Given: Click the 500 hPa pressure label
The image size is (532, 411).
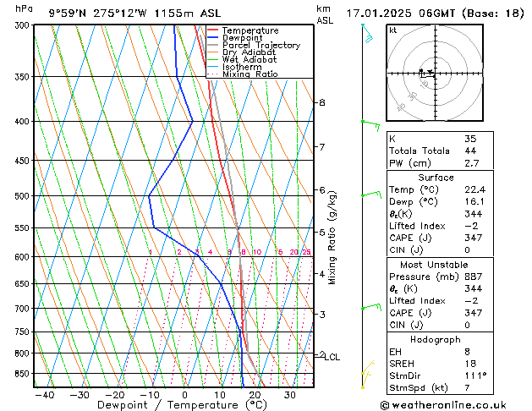Looking at the screenshot, I should (24, 196).
